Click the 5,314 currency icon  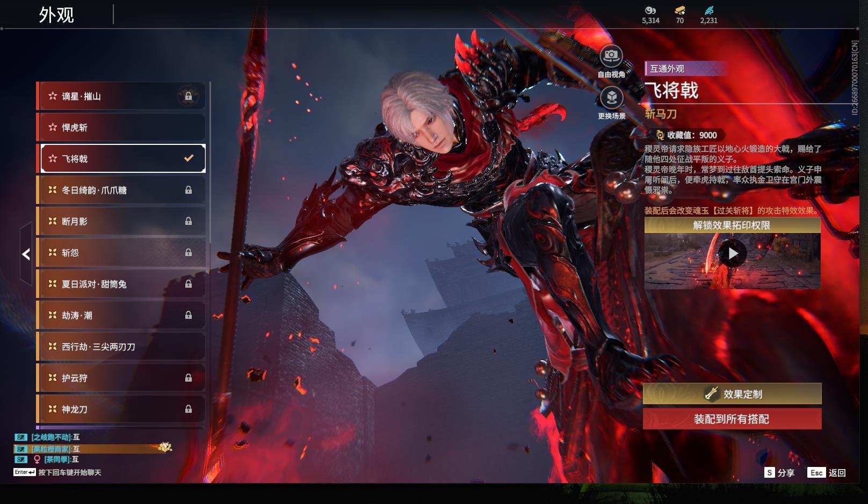650,10
